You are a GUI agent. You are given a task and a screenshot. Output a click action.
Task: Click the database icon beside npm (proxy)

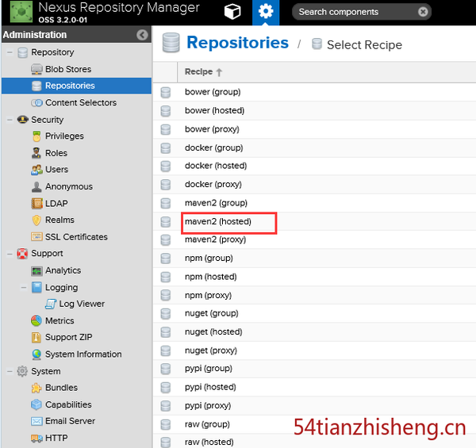click(x=166, y=296)
